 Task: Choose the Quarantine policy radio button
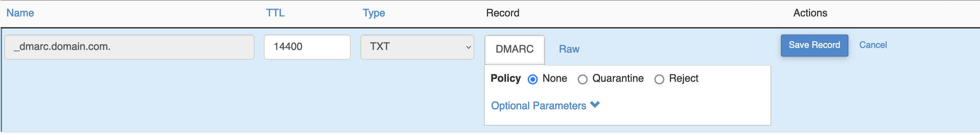[583, 79]
